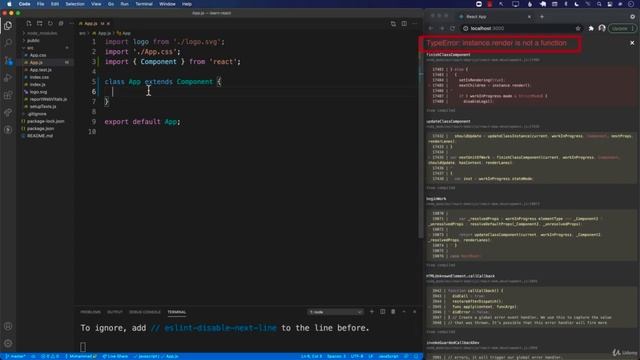Viewport: 640px width, 360px height.
Task: Go back in the browser
Action: pyautogui.click(x=431, y=28)
